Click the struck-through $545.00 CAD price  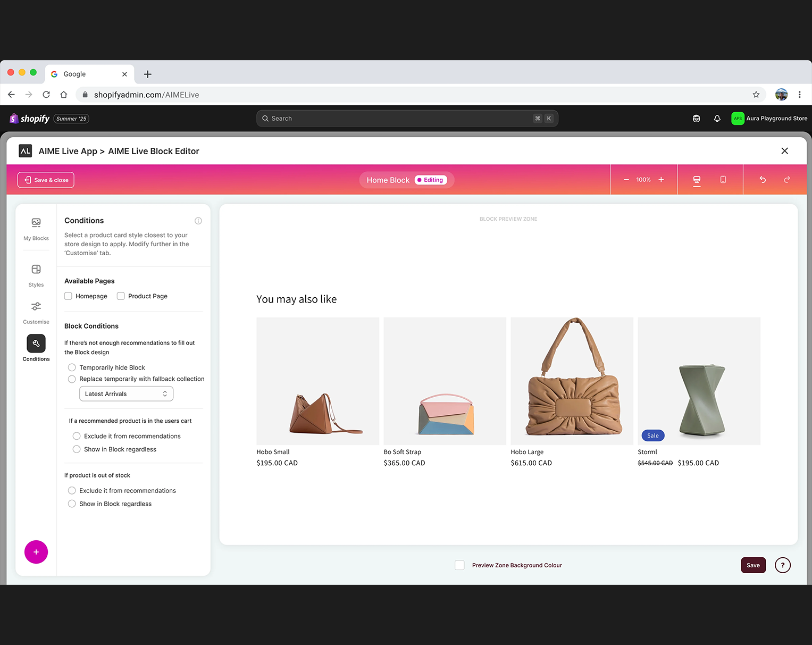click(656, 463)
